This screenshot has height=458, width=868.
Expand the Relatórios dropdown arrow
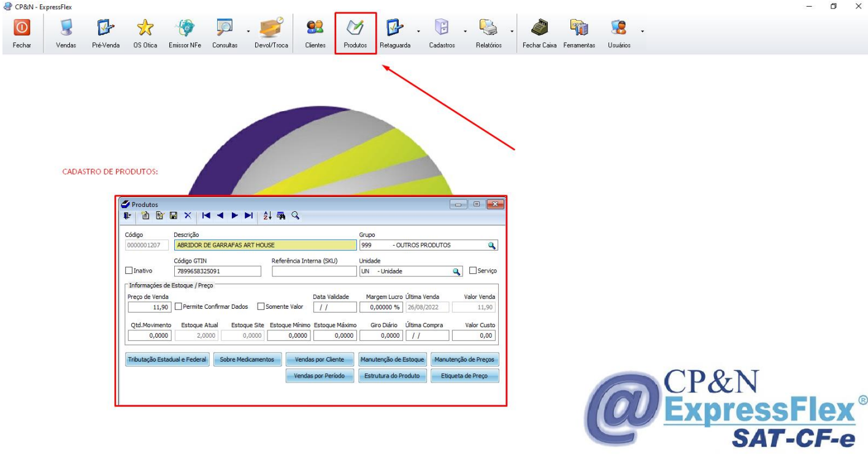coord(512,31)
